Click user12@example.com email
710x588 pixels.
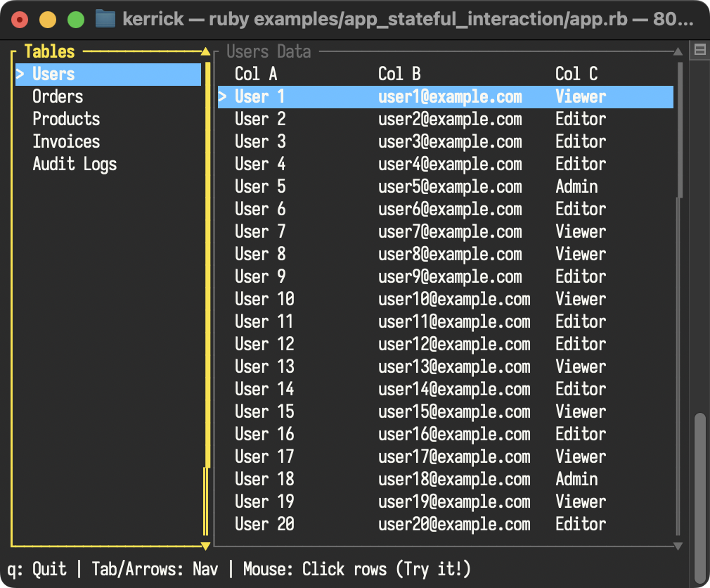(x=454, y=344)
